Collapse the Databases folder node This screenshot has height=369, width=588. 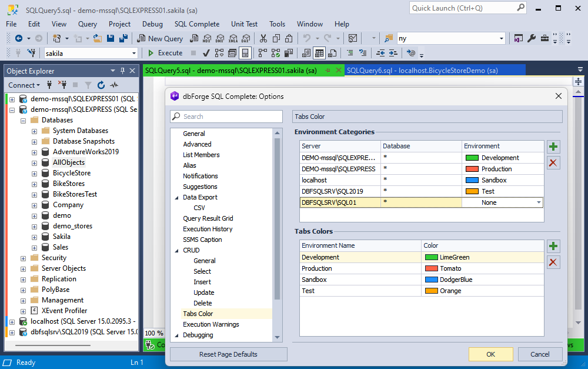[x=24, y=121]
